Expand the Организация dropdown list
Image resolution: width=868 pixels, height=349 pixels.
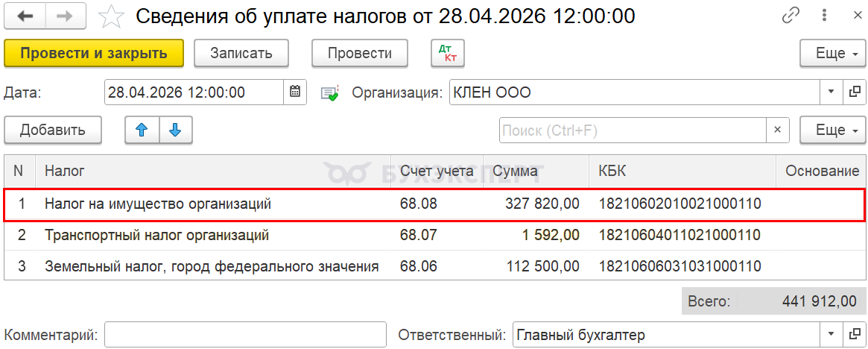tap(831, 92)
